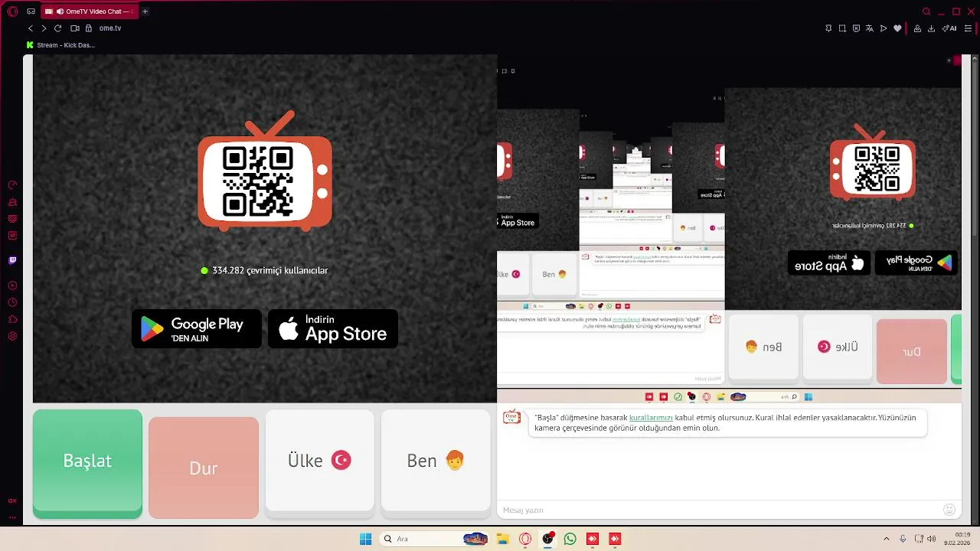Switch to OBS Studio on the taskbar

[547, 539]
